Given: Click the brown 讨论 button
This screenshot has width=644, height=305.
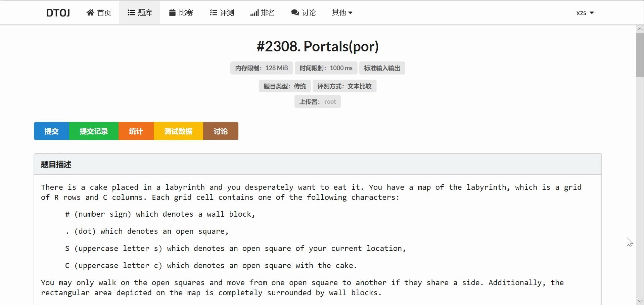Looking at the screenshot, I should [x=221, y=131].
